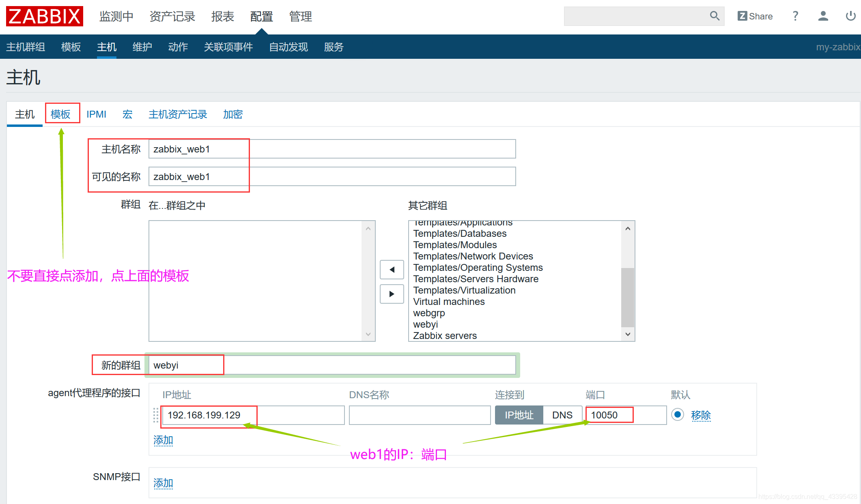Choose DNS connect-to option
The width and height of the screenshot is (861, 504).
click(562, 415)
